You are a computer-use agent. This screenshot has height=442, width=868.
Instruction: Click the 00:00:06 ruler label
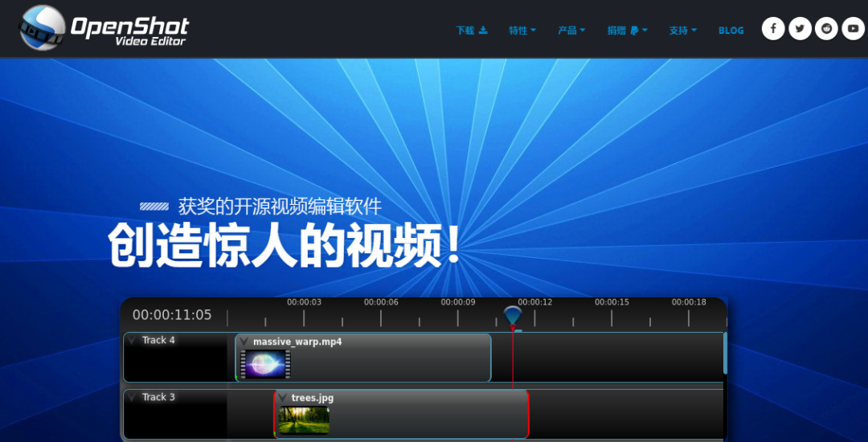pos(381,302)
